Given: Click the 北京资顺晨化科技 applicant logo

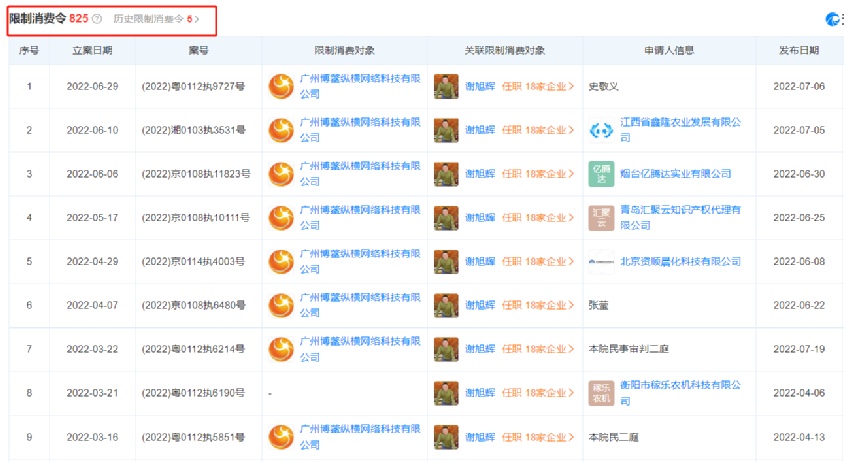Looking at the screenshot, I should [601, 261].
